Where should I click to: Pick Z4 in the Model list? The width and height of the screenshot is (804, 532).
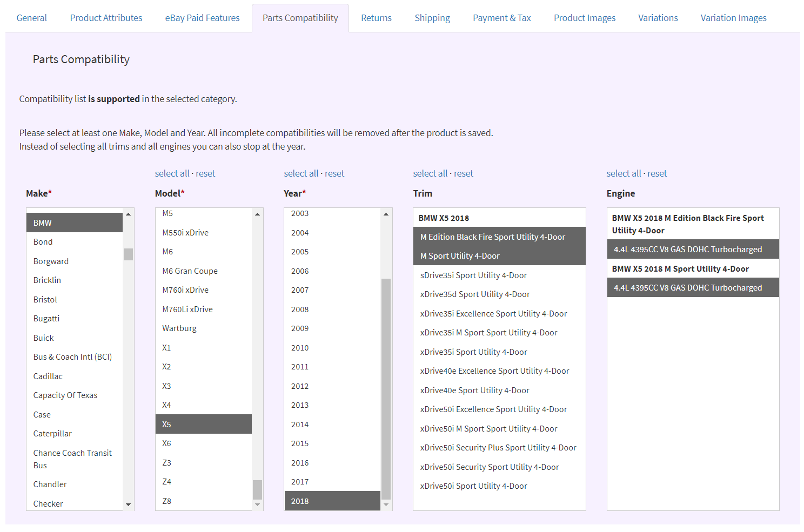point(204,482)
